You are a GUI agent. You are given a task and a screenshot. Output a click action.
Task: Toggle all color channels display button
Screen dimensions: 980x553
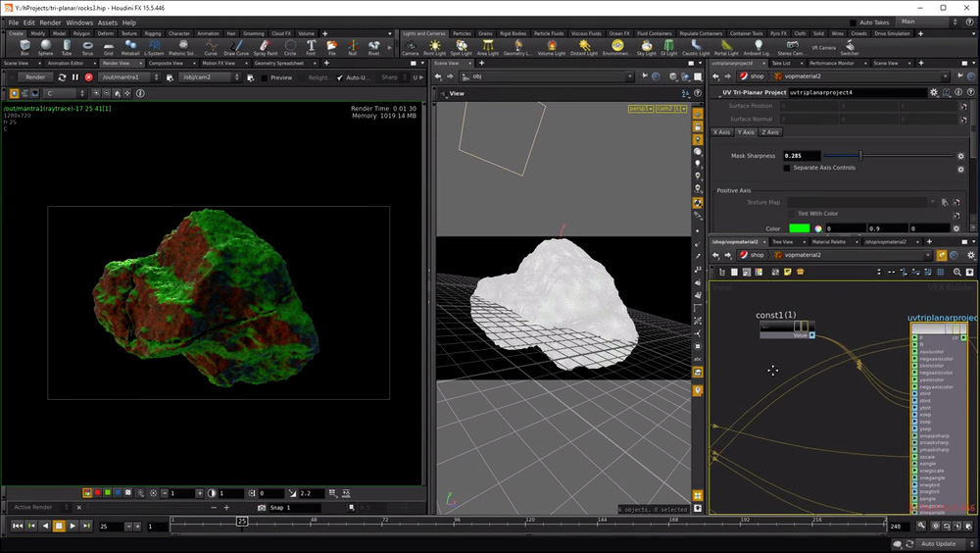tap(87, 493)
